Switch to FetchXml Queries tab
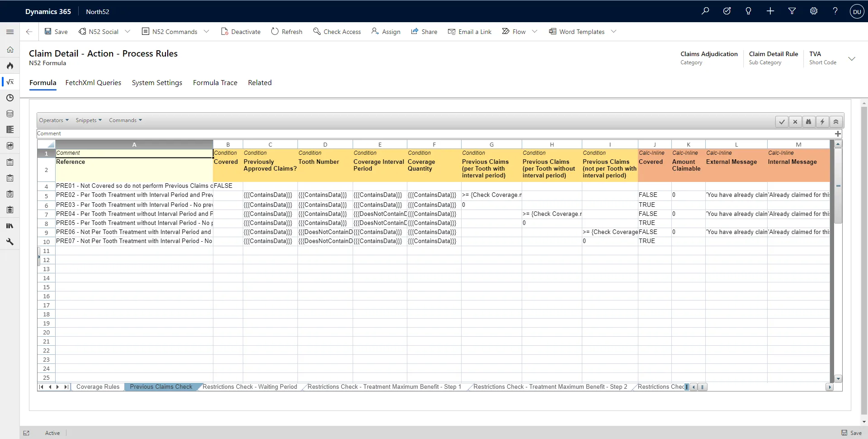This screenshot has width=868, height=439. [93, 83]
